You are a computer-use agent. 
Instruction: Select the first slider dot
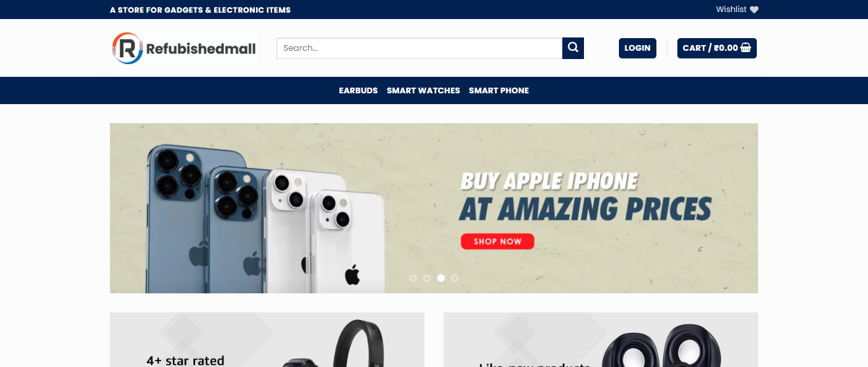click(x=413, y=278)
